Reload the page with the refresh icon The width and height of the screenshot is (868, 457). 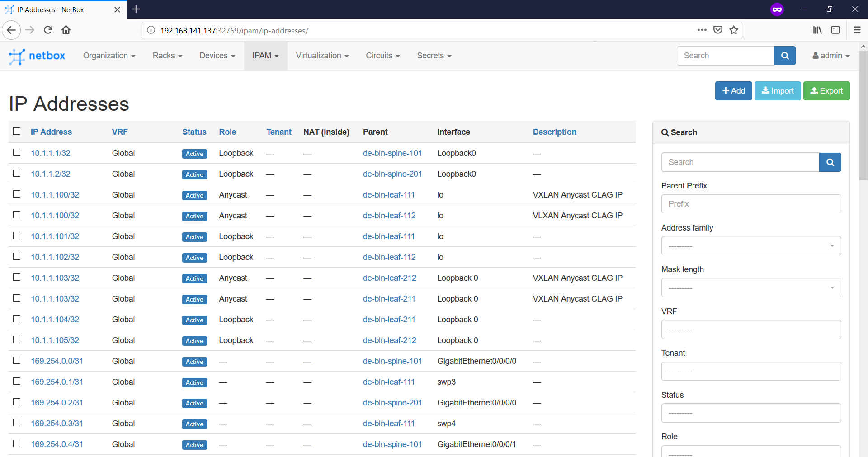tap(48, 30)
